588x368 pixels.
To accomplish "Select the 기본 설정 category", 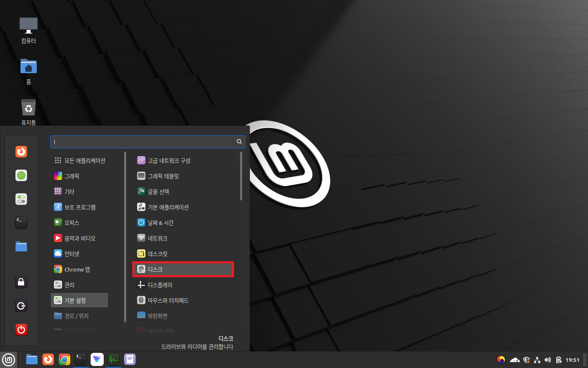I will pos(80,301).
